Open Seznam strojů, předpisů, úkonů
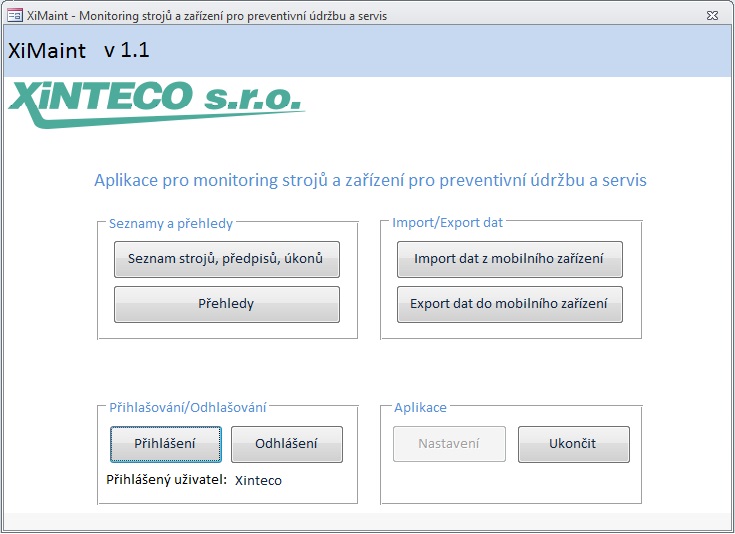The width and height of the screenshot is (735, 534). pyautogui.click(x=227, y=259)
